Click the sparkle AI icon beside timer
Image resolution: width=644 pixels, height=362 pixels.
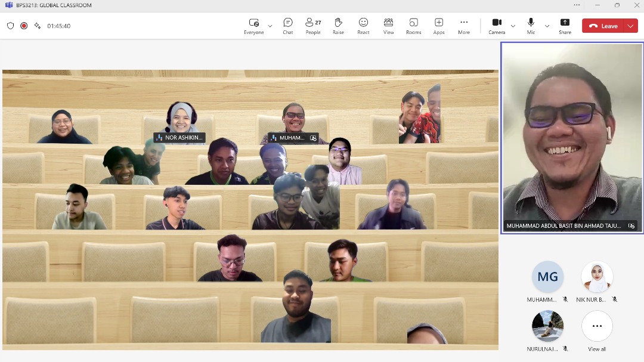[x=38, y=26]
